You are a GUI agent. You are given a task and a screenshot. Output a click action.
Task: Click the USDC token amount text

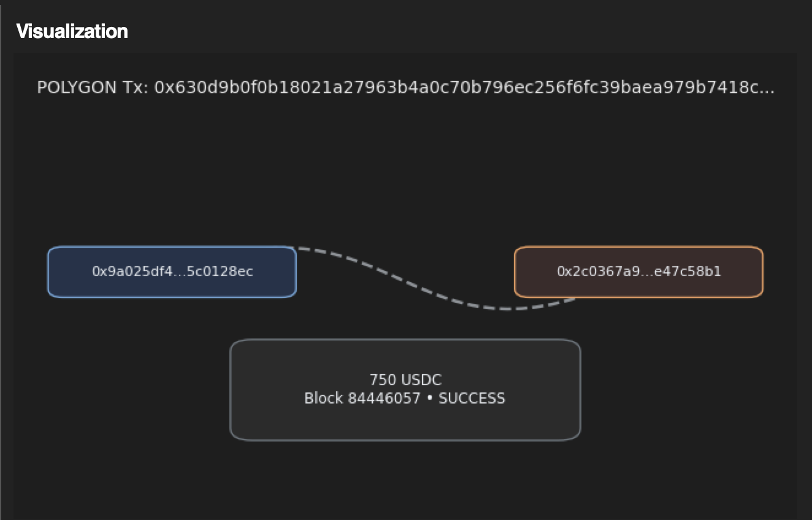(405, 380)
